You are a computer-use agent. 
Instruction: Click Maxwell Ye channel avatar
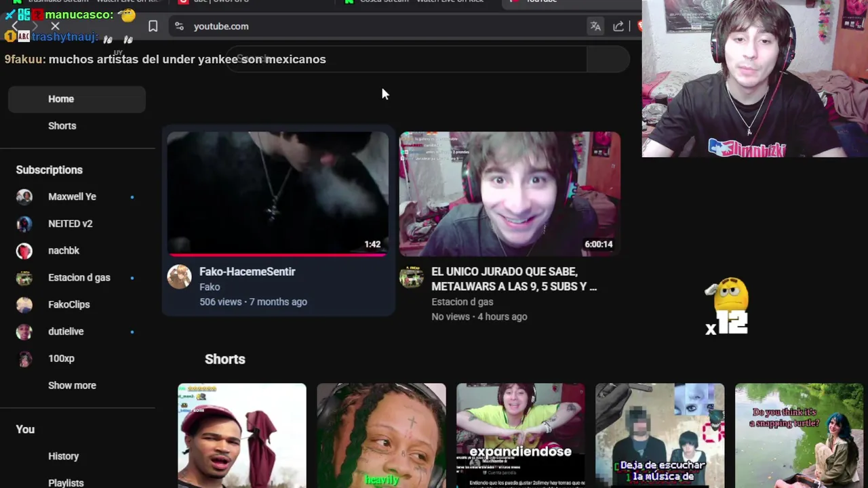[24, 197]
